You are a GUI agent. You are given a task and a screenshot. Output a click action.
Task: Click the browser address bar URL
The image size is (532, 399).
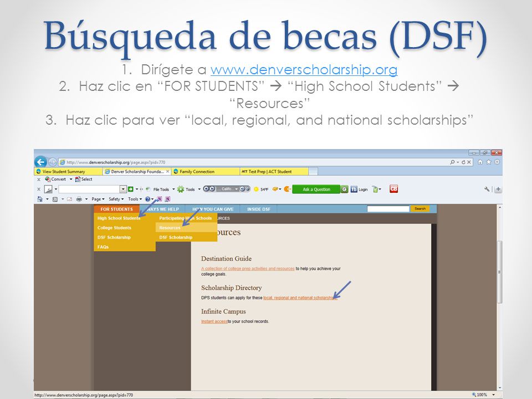[x=116, y=162]
